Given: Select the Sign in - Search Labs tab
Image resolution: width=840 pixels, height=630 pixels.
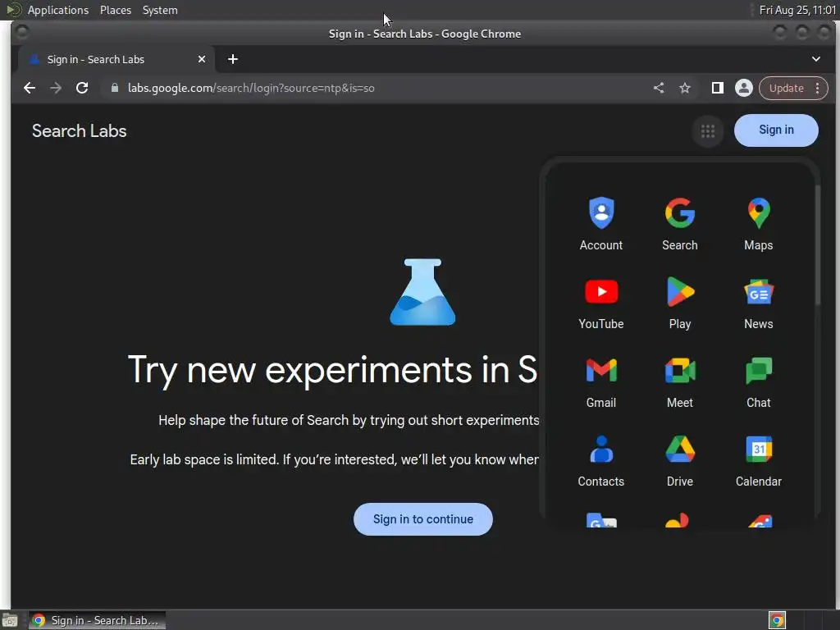Looking at the screenshot, I should 116,59.
